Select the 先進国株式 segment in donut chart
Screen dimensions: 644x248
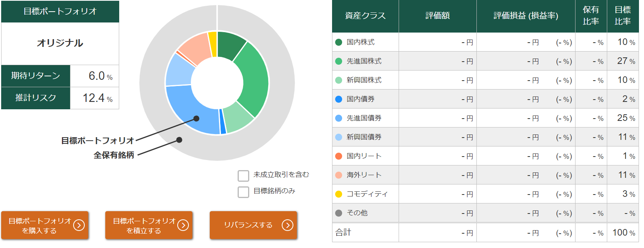tap(253, 77)
